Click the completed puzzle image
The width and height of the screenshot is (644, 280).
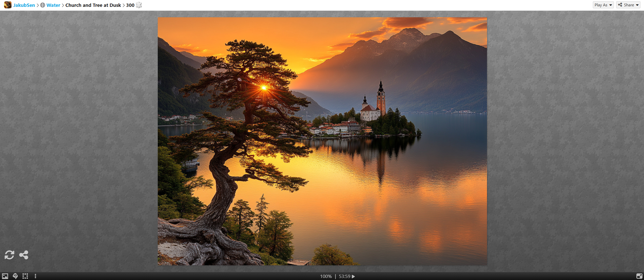click(322, 141)
